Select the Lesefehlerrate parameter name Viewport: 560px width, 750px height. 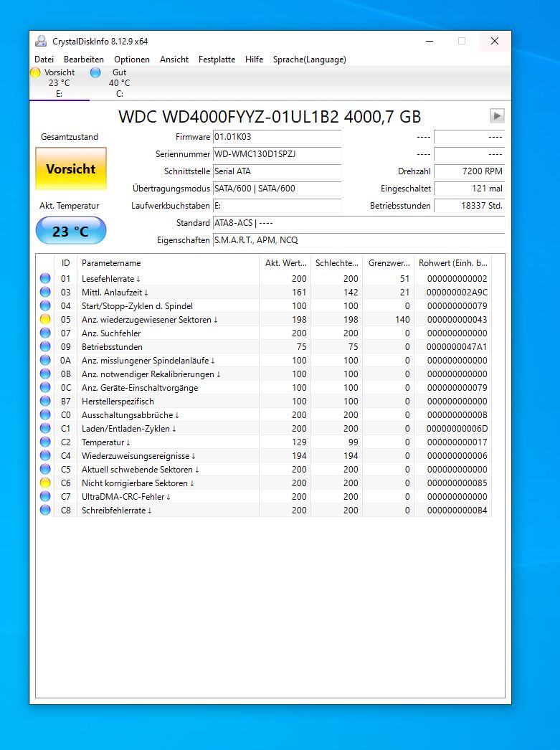coord(111,278)
